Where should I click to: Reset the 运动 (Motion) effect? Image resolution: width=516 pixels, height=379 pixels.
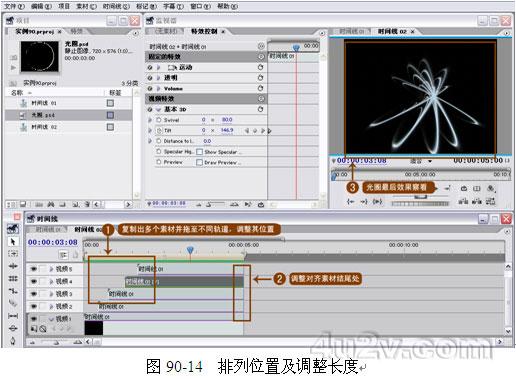click(x=260, y=67)
